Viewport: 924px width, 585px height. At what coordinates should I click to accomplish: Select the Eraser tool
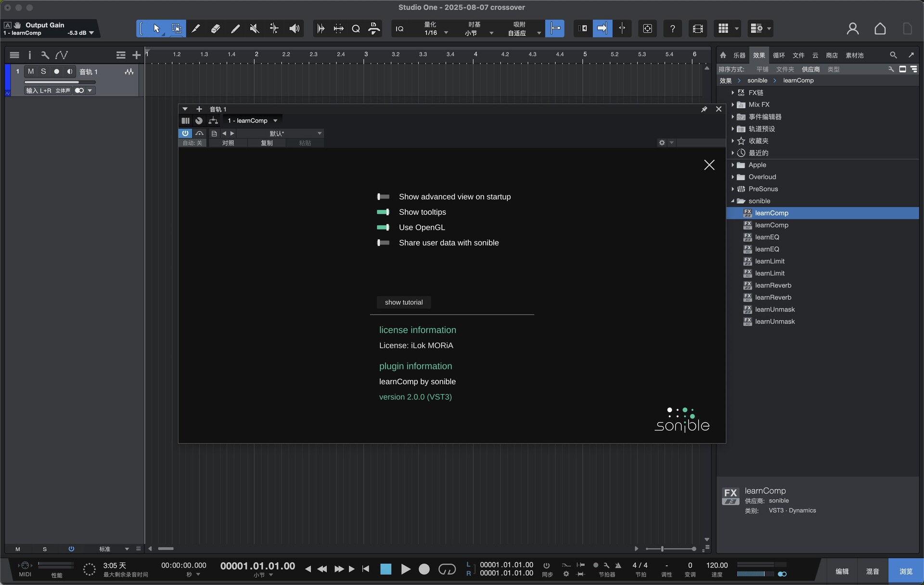point(216,29)
